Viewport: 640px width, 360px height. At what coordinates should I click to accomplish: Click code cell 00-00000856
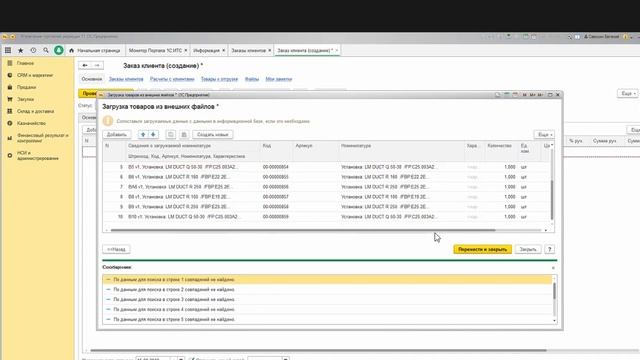tap(276, 187)
